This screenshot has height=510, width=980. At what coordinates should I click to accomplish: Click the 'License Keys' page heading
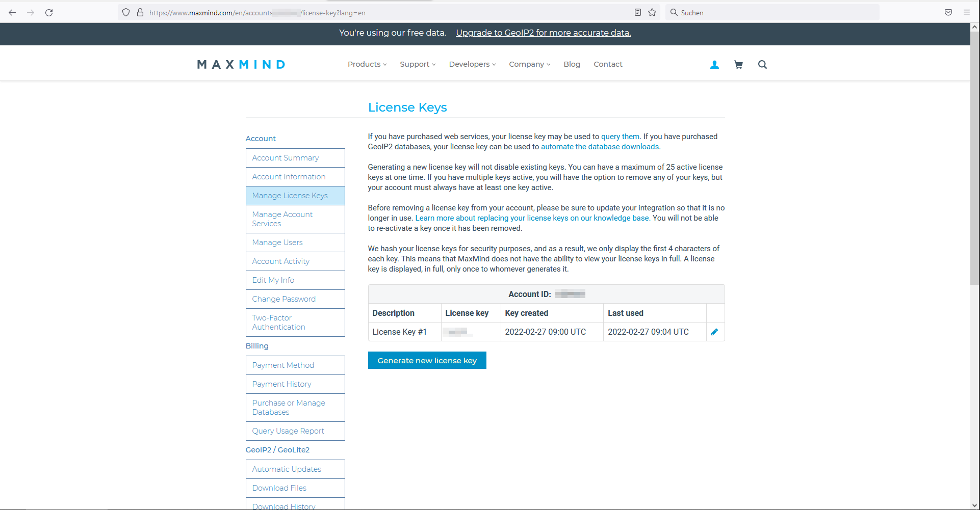pos(407,108)
